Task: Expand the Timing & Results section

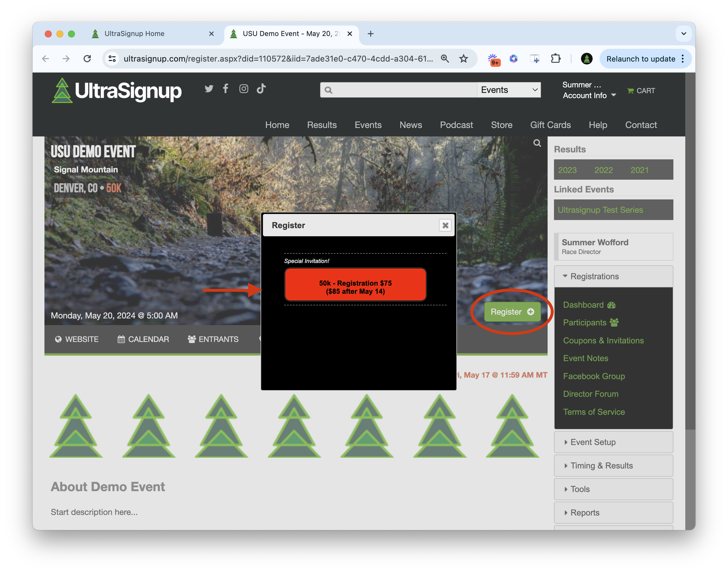Action: 613,466
